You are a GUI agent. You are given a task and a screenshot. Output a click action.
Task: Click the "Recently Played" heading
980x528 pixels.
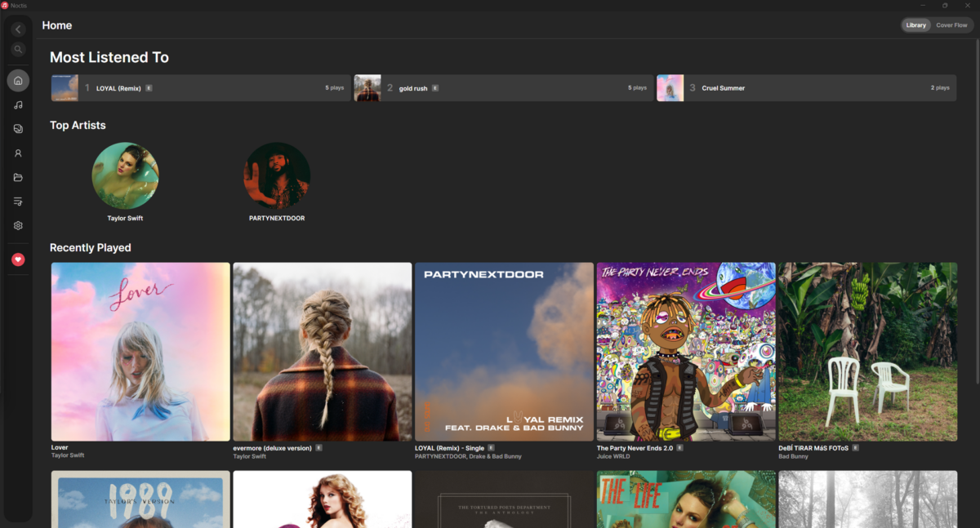click(91, 247)
